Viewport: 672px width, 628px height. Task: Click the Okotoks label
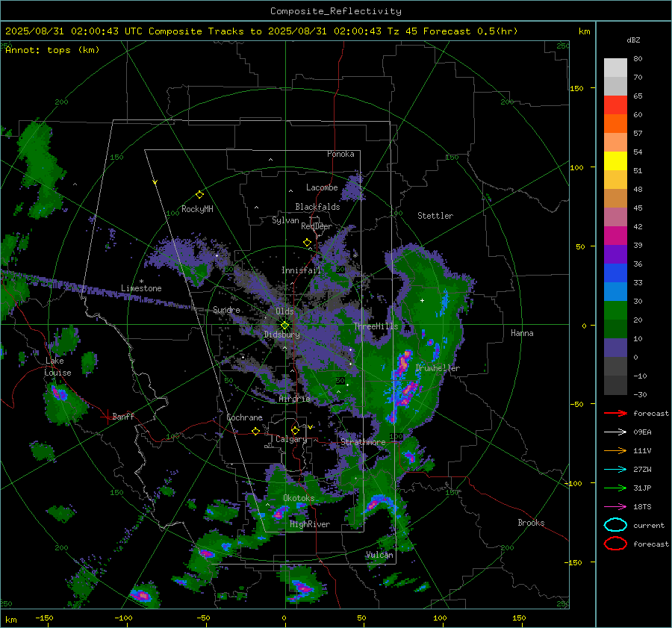[x=299, y=497]
